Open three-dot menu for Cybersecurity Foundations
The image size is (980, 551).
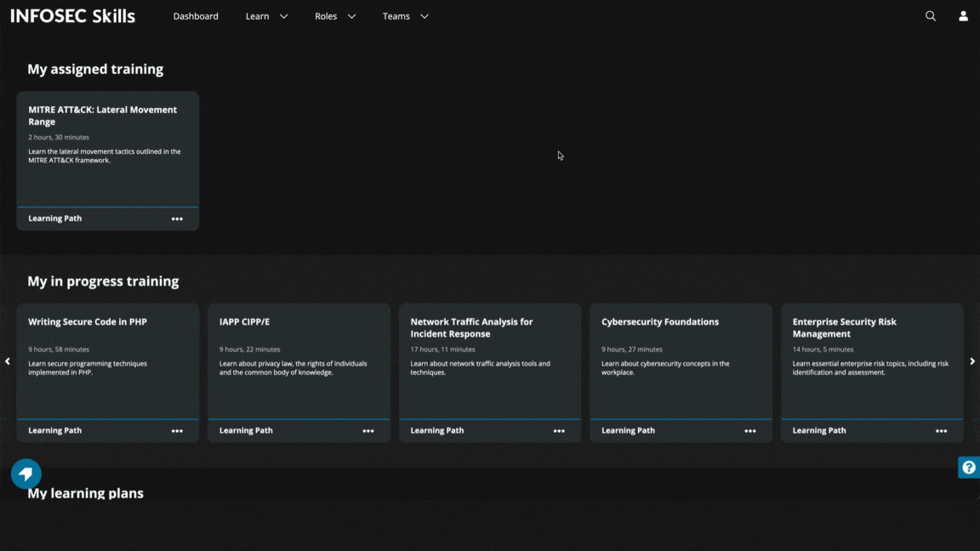(749, 431)
